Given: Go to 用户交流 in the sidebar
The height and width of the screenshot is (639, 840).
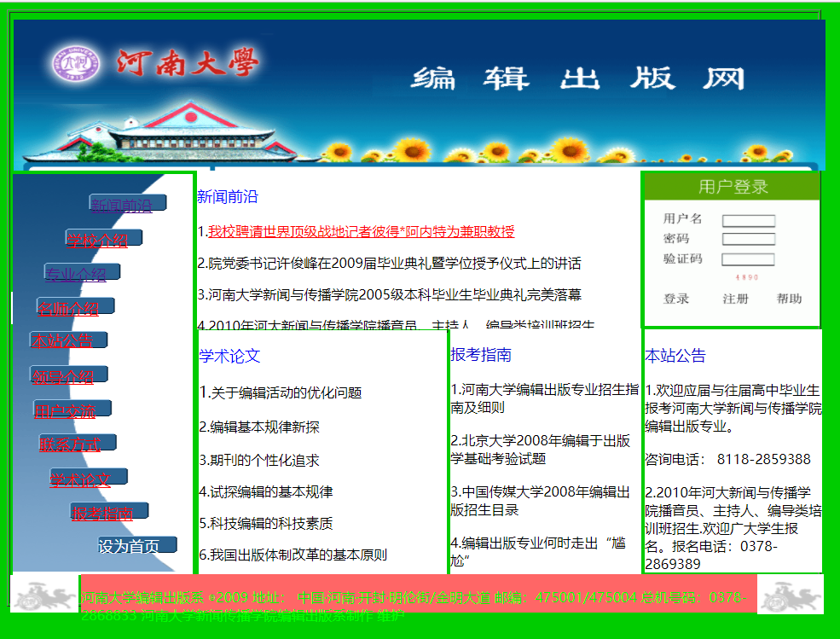Looking at the screenshot, I should tap(66, 410).
